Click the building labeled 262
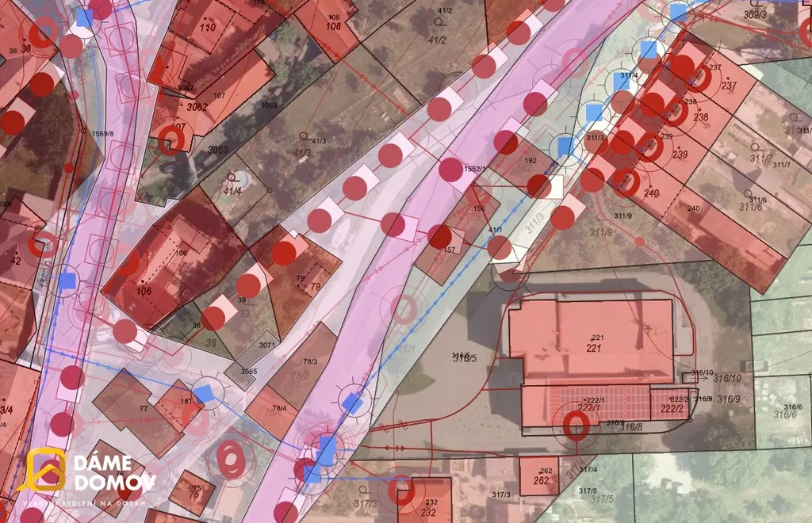812x523 pixels. [x=541, y=480]
